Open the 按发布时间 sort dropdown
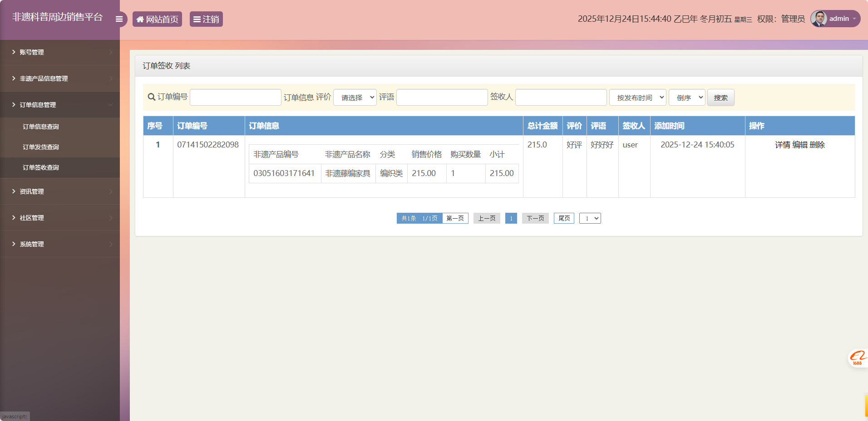 (x=637, y=97)
